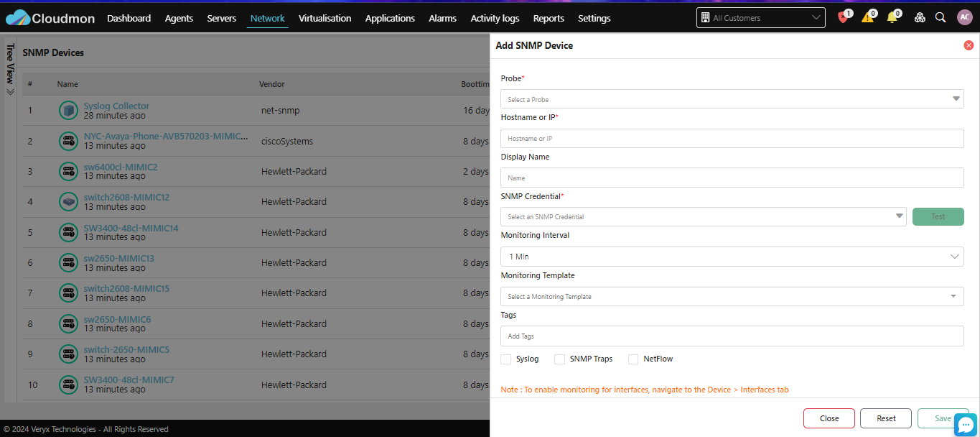Viewport: 980px width, 437px height.
Task: Open the chat support bubble icon
Action: click(x=966, y=424)
